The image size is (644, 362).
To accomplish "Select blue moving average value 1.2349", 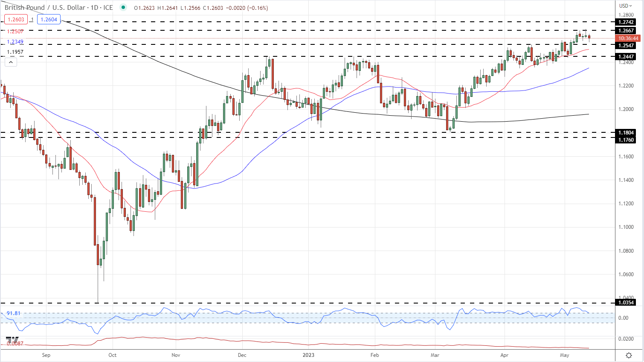I will (x=15, y=42).
